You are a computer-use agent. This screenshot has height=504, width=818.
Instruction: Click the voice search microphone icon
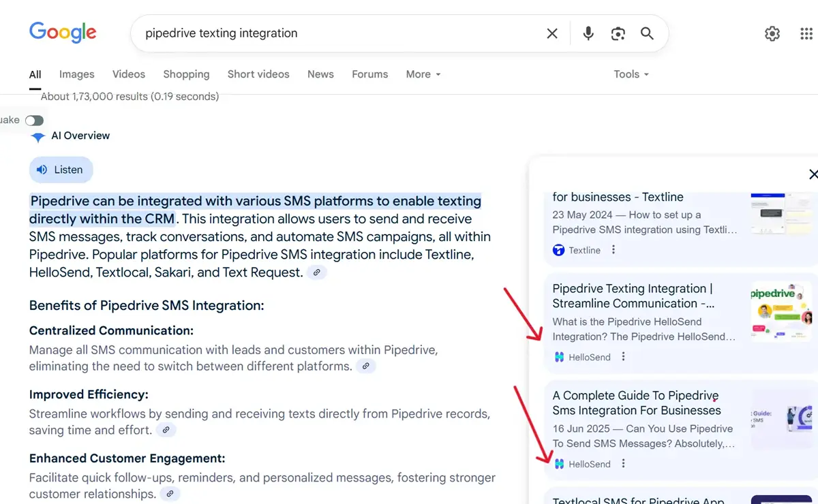588,33
